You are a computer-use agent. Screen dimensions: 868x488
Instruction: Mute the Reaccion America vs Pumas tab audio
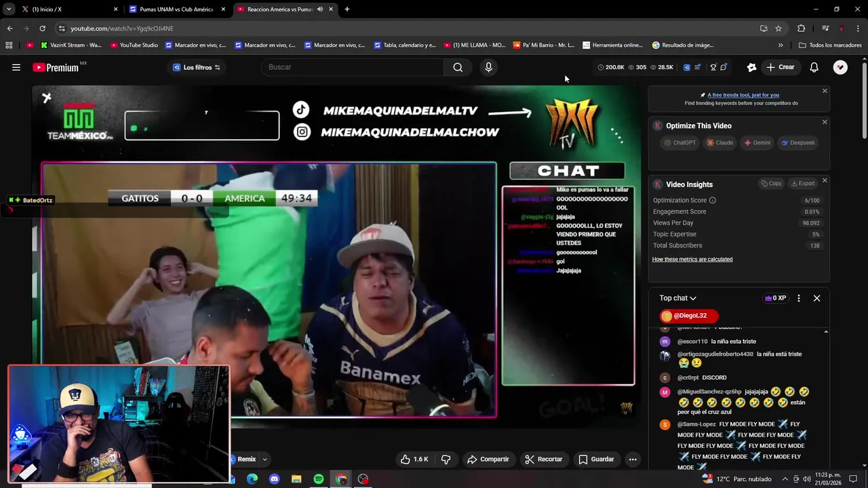(319, 9)
